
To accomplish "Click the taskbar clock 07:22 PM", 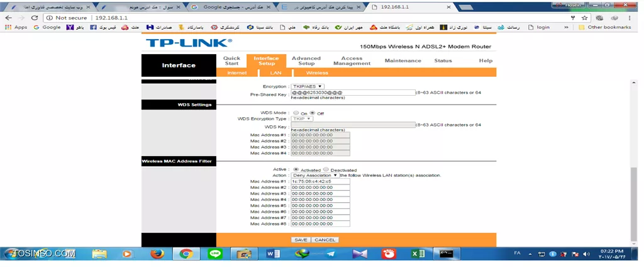I will pyautogui.click(x=611, y=251).
